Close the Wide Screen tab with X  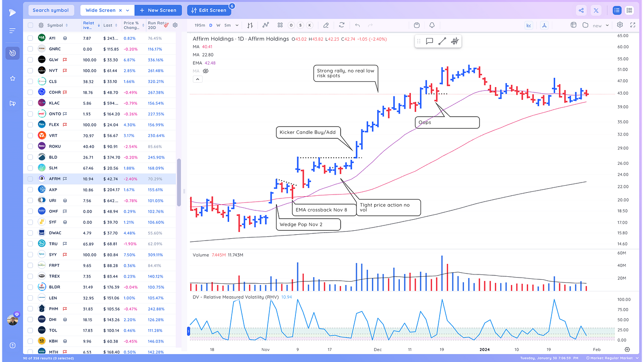pyautogui.click(x=120, y=10)
